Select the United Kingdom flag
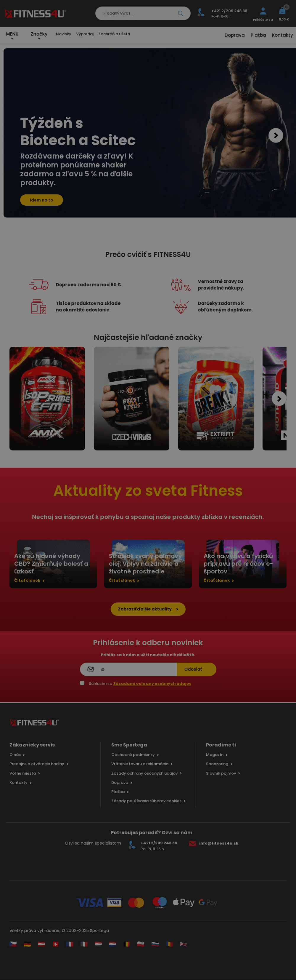 pos(184,944)
